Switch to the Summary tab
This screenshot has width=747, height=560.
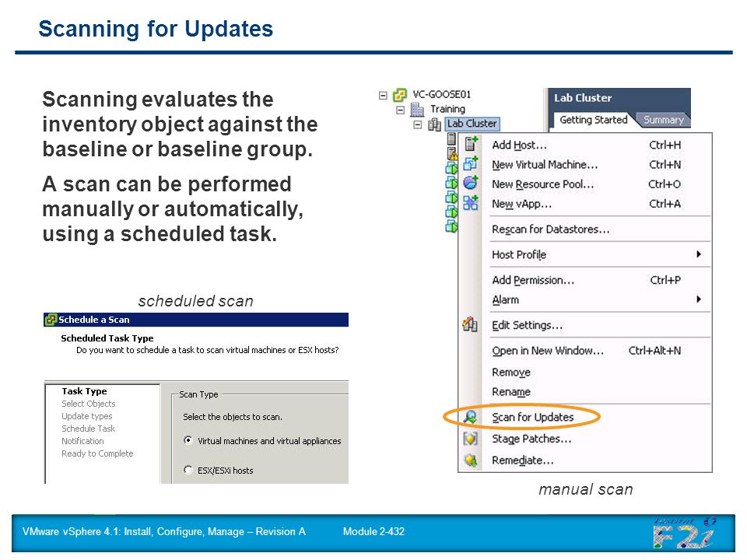pos(663,120)
